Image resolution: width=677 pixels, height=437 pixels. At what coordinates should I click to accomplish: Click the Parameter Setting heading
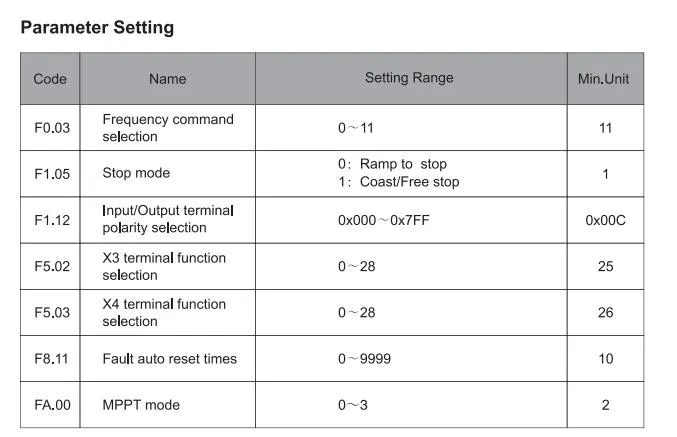[97, 28]
